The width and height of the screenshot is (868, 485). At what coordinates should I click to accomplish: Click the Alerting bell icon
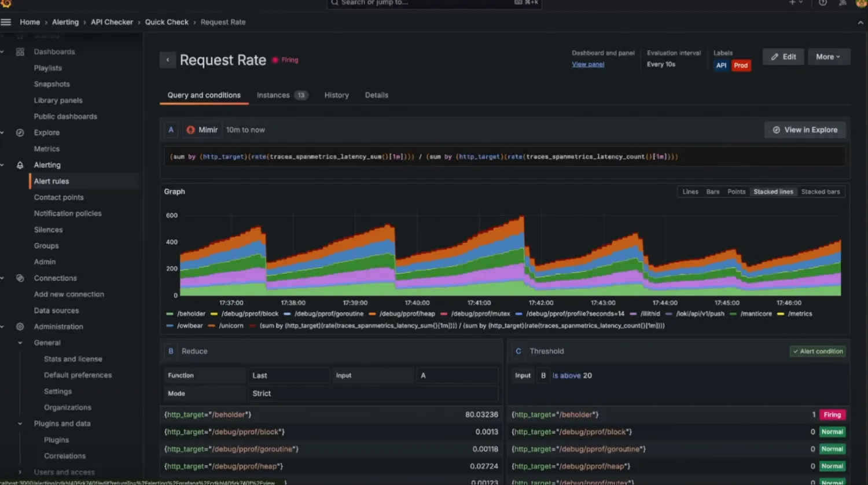pos(20,165)
